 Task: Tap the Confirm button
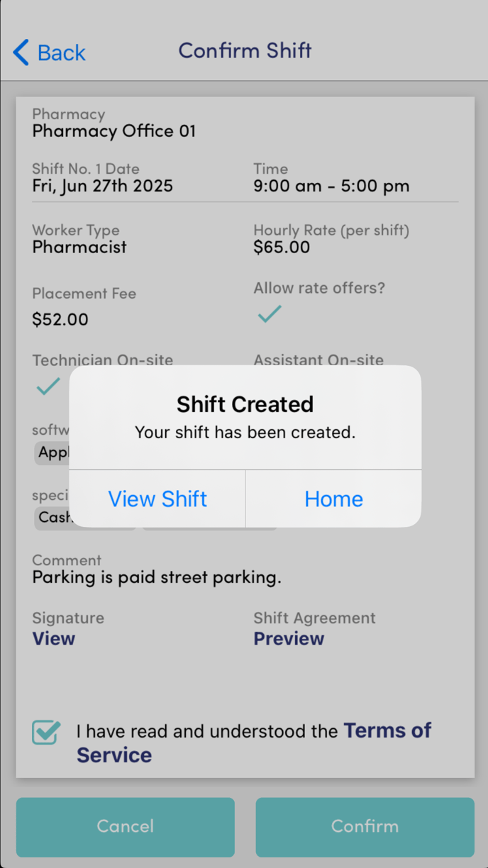click(365, 827)
